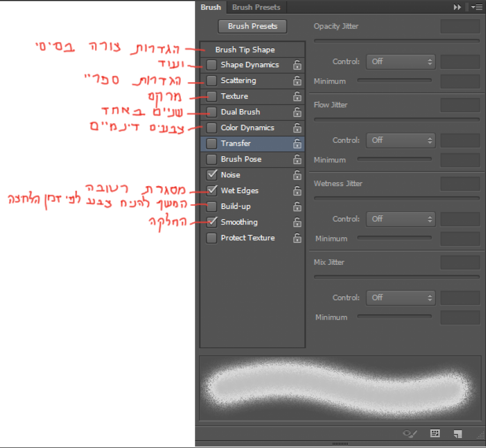Click the create new brush icon
Viewport: 486px width, 448px height.
(x=457, y=434)
